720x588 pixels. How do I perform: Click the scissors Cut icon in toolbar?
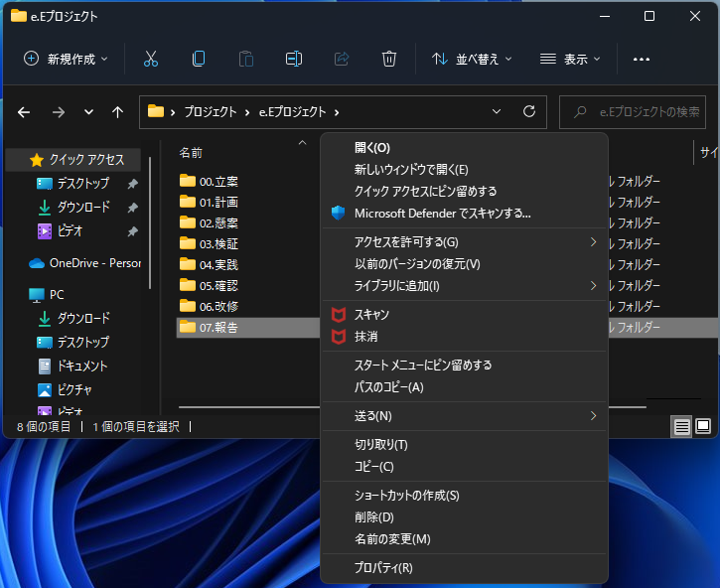pos(151,59)
